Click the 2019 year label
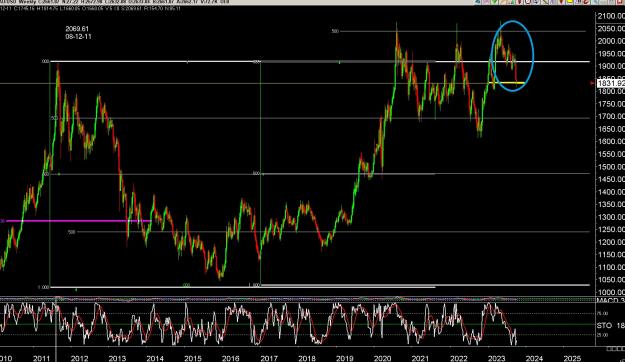Screen dimensions: 625x362 (345, 358)
